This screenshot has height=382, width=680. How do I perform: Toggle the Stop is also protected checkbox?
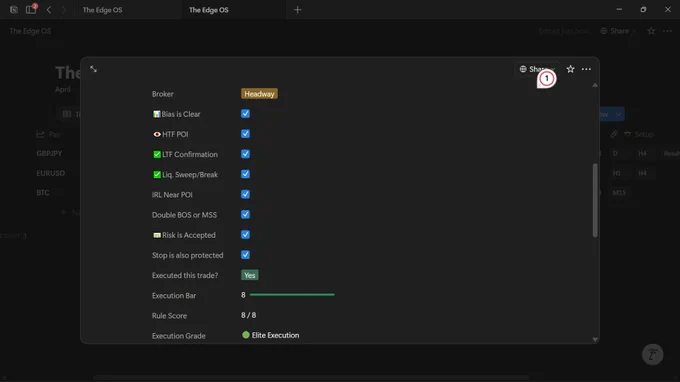pos(245,255)
